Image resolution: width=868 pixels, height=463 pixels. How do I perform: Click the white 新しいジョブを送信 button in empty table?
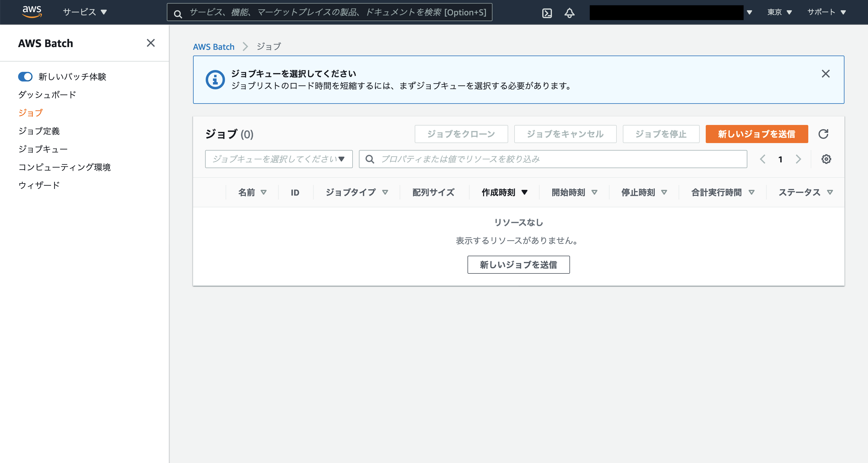click(518, 264)
